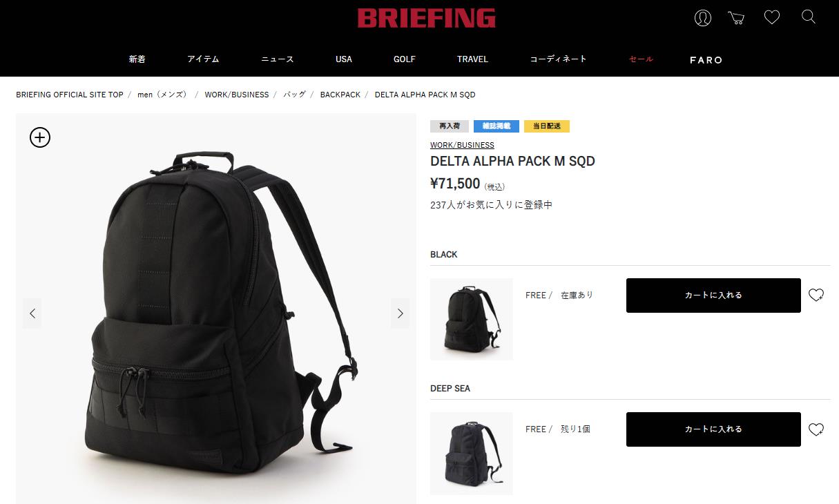Add BLACK backpack to cart
The image size is (839, 504).
coord(713,295)
